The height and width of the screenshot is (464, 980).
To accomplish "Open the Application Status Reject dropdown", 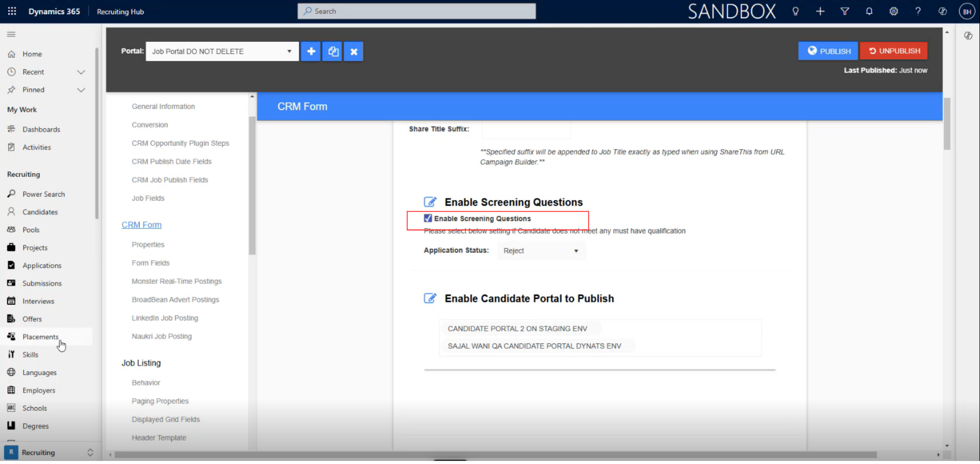I will click(x=542, y=251).
